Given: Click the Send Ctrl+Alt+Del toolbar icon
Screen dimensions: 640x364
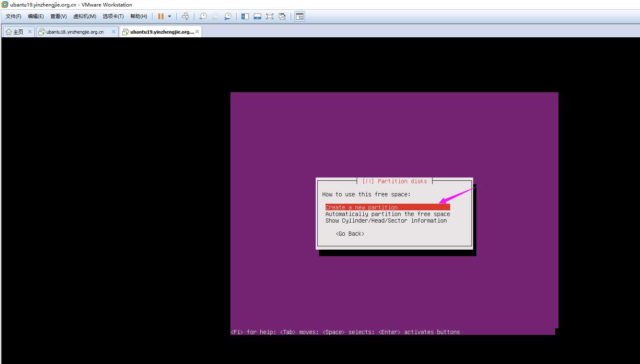Looking at the screenshot, I should [185, 16].
